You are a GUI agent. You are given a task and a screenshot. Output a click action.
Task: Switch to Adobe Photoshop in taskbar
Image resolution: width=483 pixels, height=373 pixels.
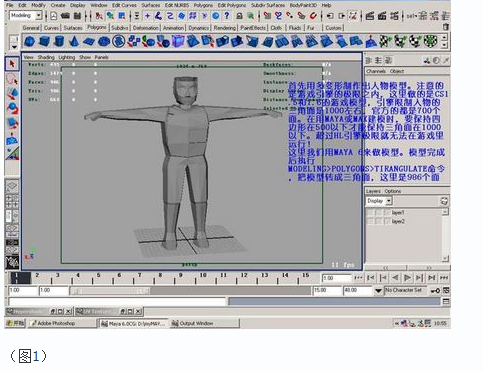pos(62,323)
